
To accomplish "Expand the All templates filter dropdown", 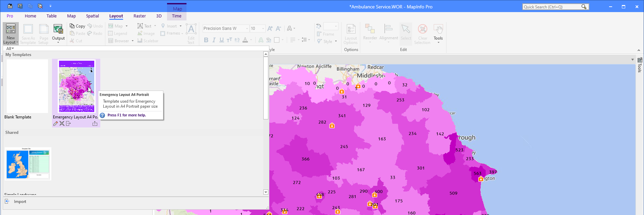I will pyautogui.click(x=10, y=49).
